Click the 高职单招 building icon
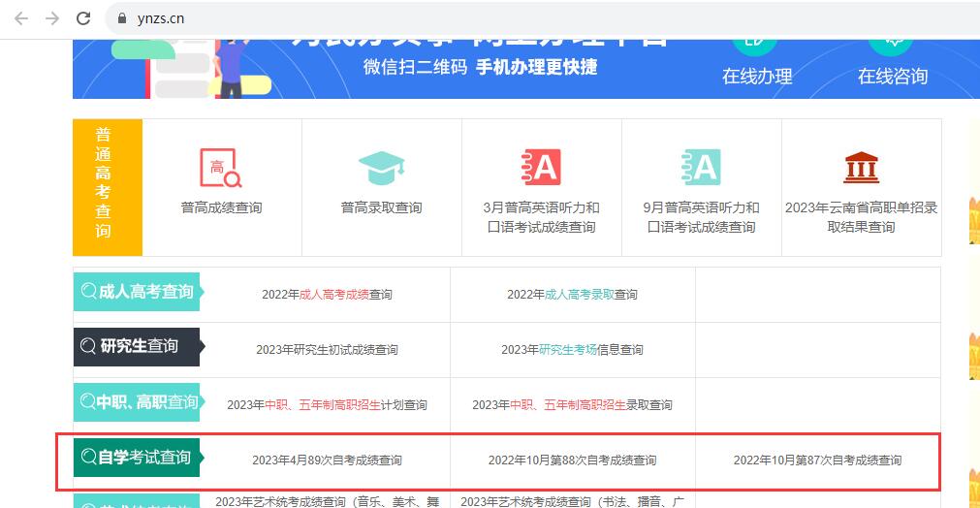Screen dimensions: 980x508 coord(861,168)
